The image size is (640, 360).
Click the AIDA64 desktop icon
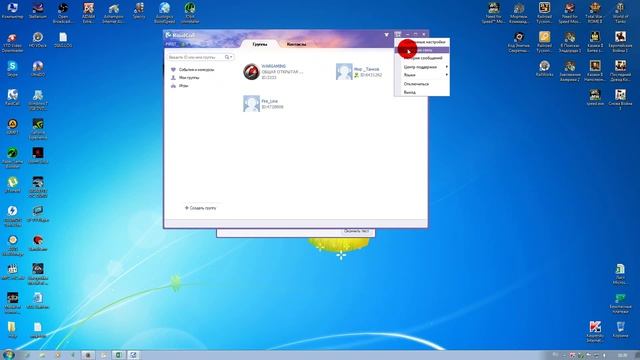click(89, 12)
